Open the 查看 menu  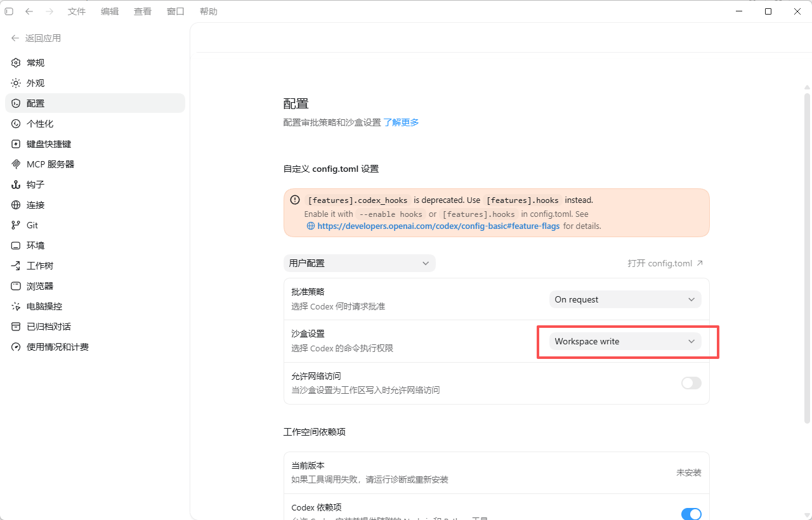[x=143, y=11]
